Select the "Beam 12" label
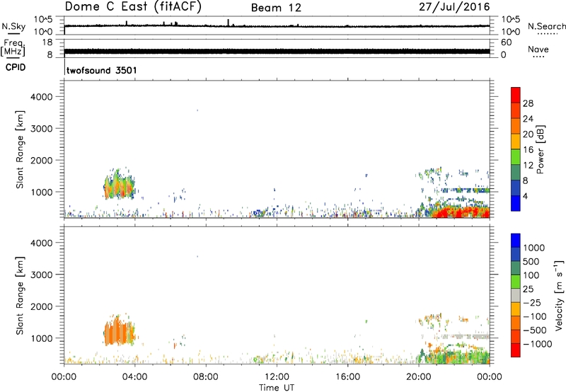 pos(276,8)
